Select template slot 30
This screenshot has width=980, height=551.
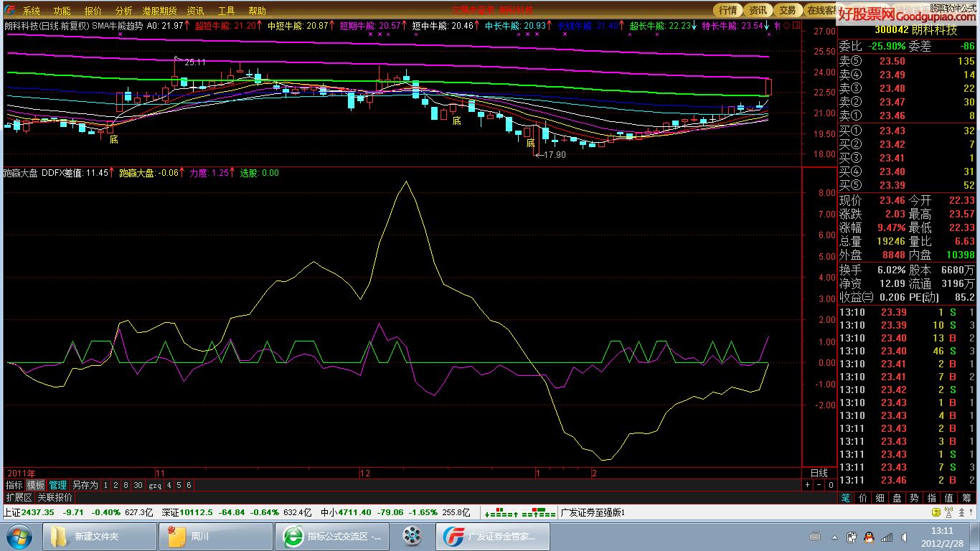(x=138, y=485)
